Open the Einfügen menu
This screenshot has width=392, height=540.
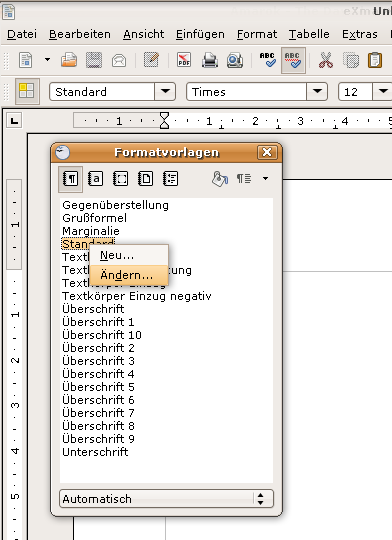200,34
